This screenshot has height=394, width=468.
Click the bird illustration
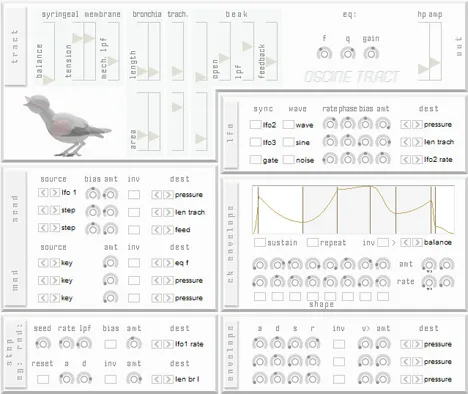pyautogui.click(x=67, y=126)
